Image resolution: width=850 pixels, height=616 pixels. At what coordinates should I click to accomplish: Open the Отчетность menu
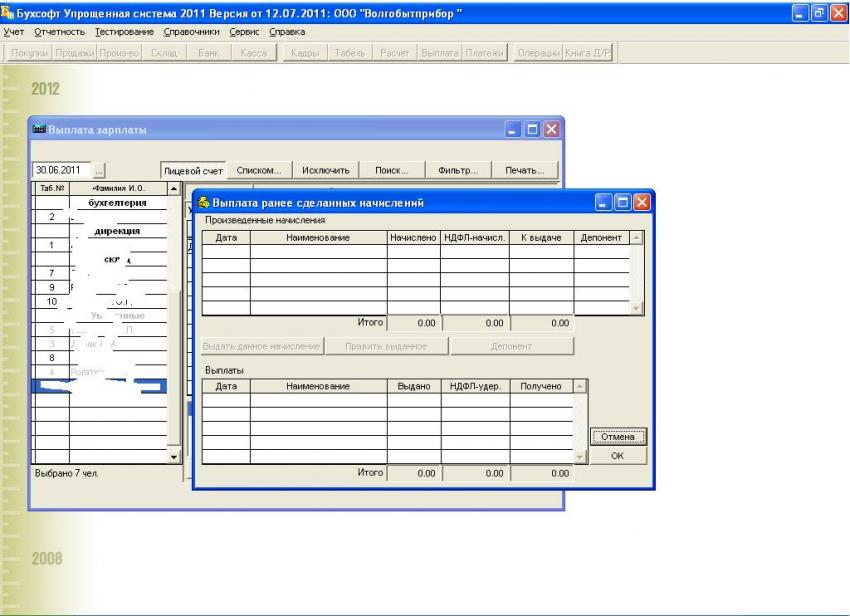(60, 32)
